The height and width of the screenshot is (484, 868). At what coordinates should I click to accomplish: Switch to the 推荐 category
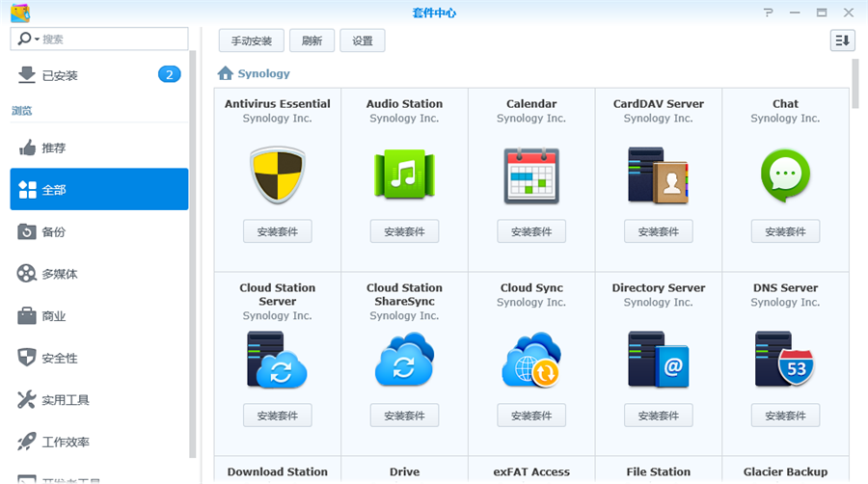pos(54,148)
